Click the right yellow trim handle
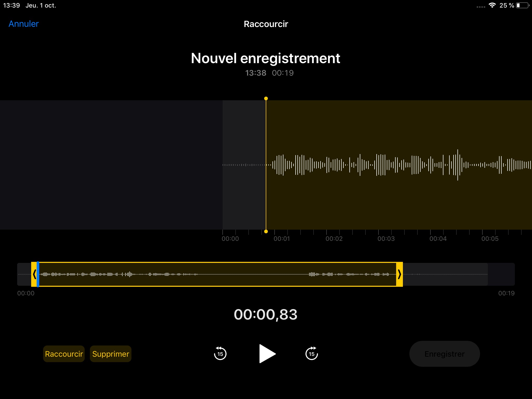 pyautogui.click(x=400, y=274)
